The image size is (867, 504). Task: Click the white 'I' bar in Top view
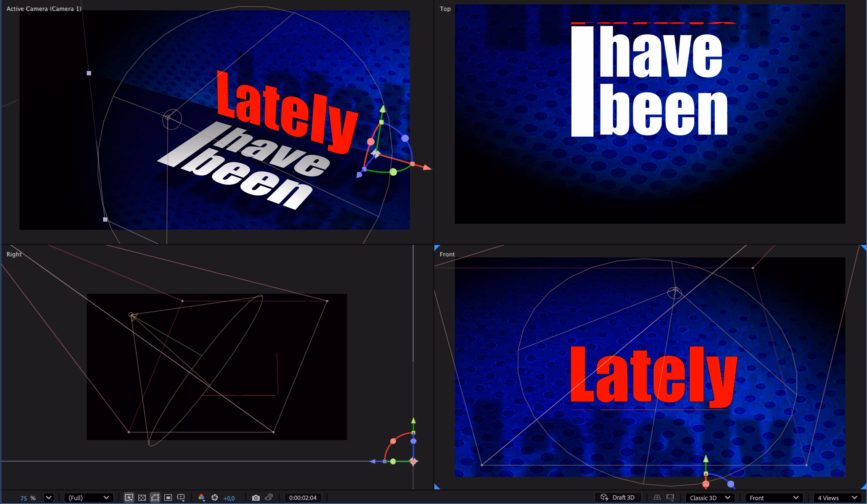click(x=582, y=82)
